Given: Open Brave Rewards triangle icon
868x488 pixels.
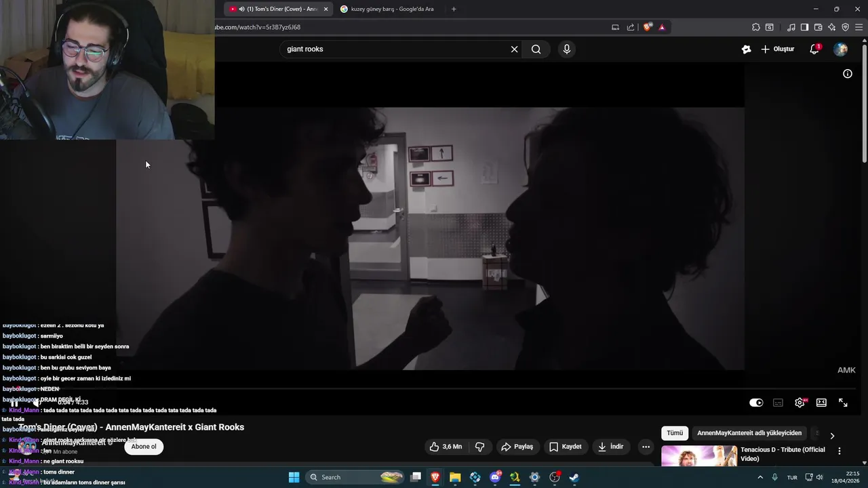Looking at the screenshot, I should click(x=662, y=27).
